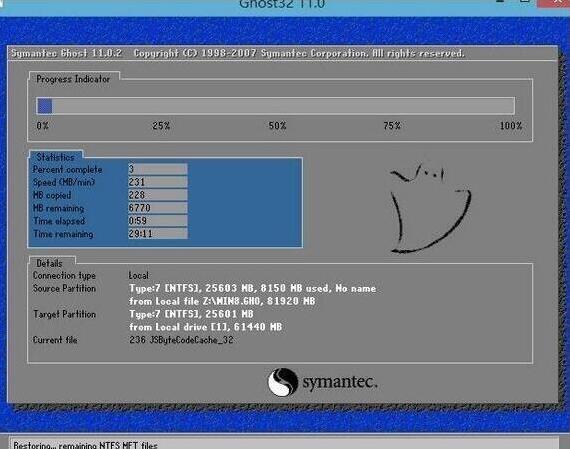Click the Speed (MB/min) value field

point(158,182)
